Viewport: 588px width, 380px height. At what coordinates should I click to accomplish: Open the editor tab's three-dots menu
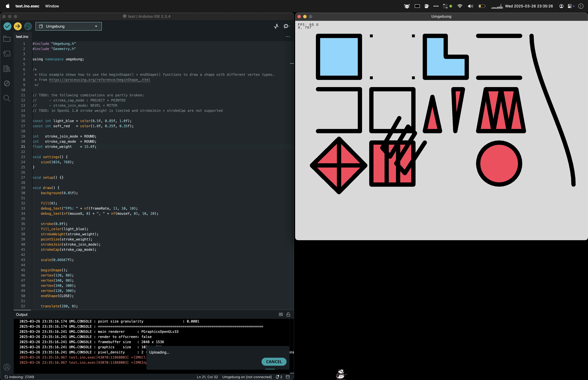point(288,36)
